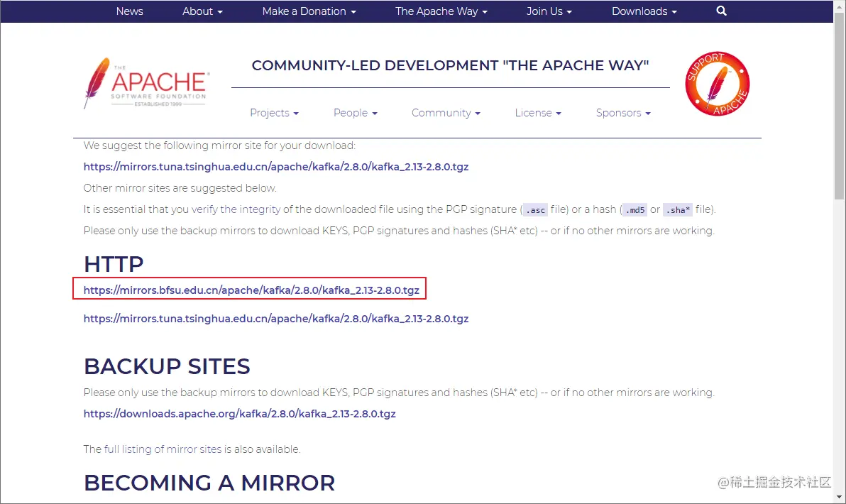Open The Apache Way dropdown
Image resolution: width=846 pixels, height=504 pixels.
click(x=441, y=11)
